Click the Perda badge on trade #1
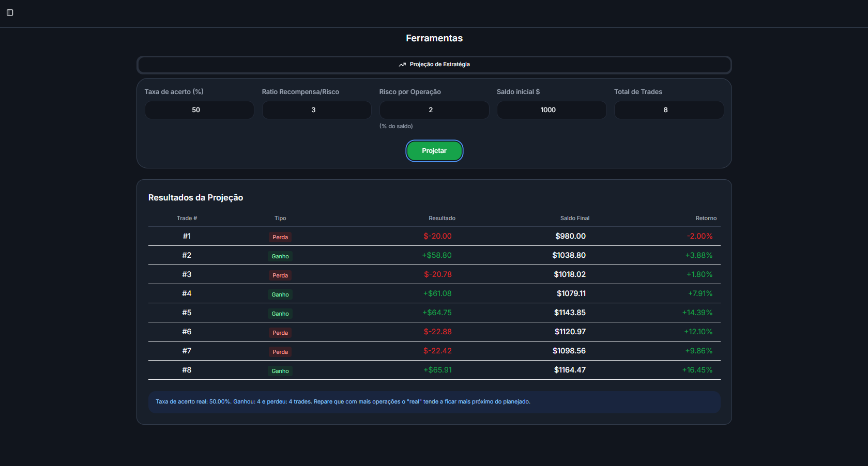 280,237
